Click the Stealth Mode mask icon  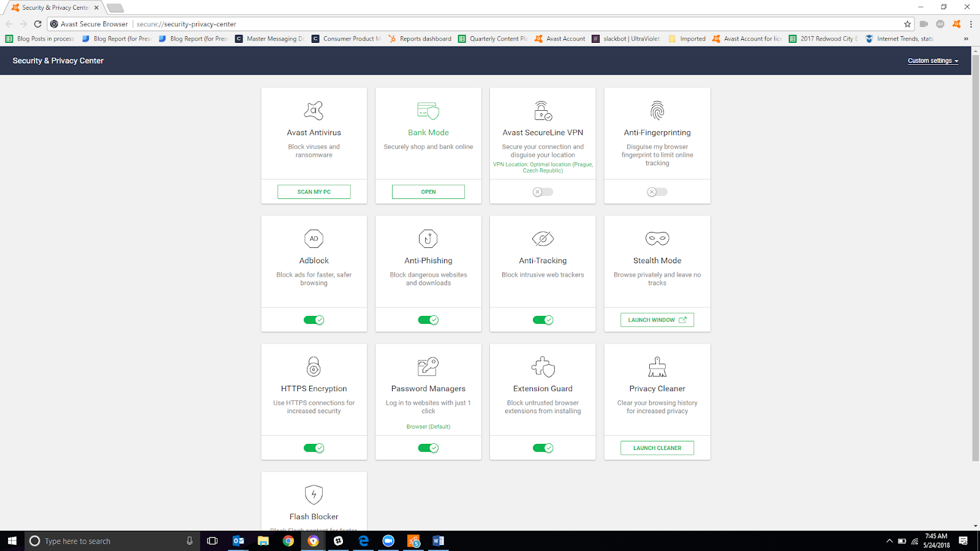[x=657, y=239]
